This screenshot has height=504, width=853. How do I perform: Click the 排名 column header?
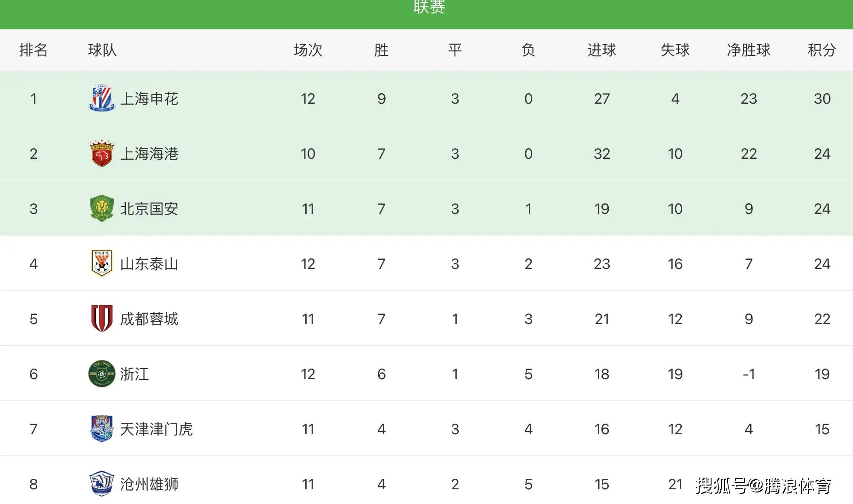point(34,50)
